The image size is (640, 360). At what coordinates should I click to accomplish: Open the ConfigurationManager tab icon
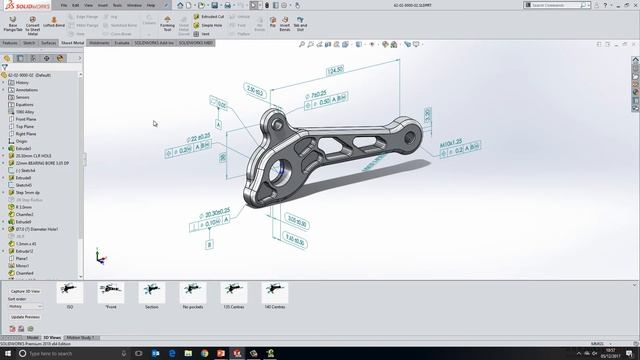pos(33,58)
